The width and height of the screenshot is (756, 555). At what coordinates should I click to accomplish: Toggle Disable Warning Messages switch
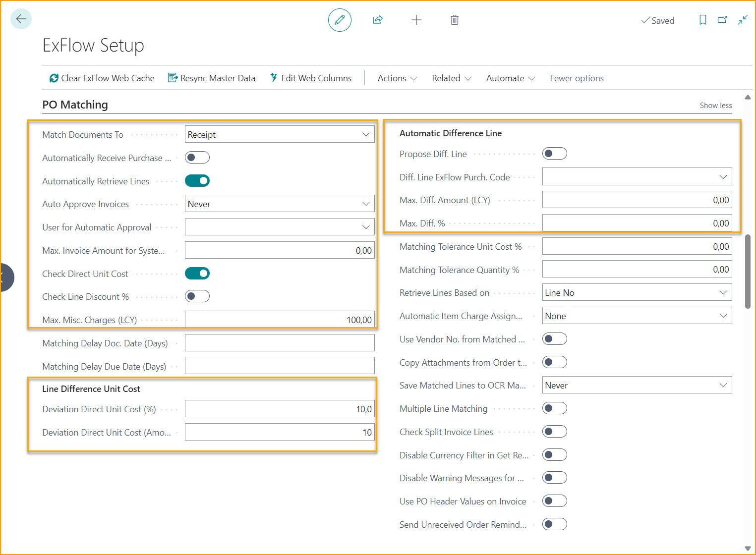click(x=555, y=478)
